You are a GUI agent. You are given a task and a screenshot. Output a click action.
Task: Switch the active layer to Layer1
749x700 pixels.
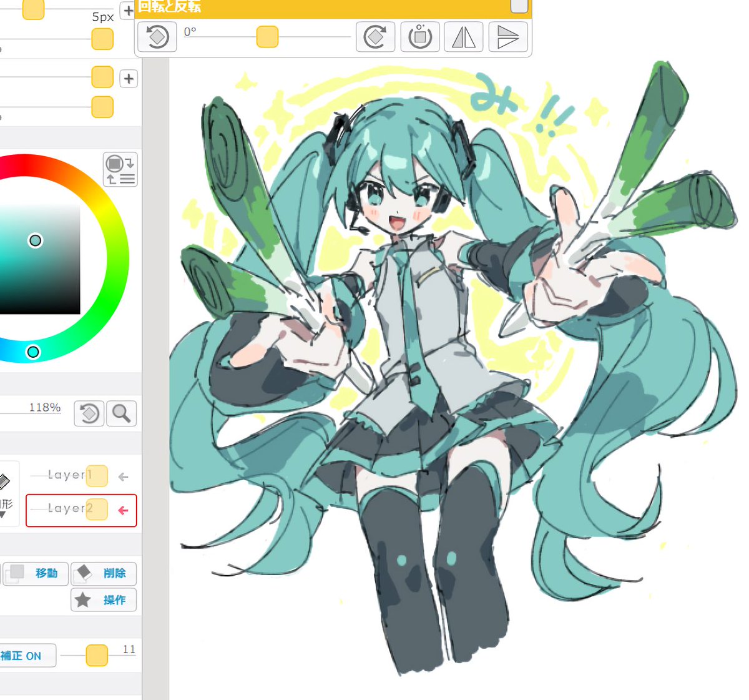point(69,475)
